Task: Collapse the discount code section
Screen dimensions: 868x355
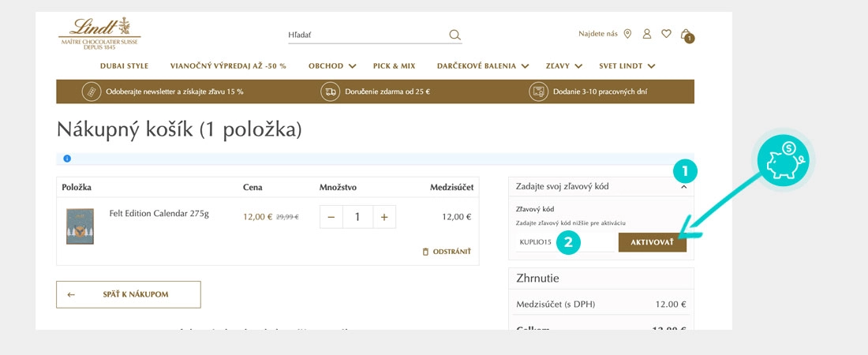Action: (x=683, y=187)
